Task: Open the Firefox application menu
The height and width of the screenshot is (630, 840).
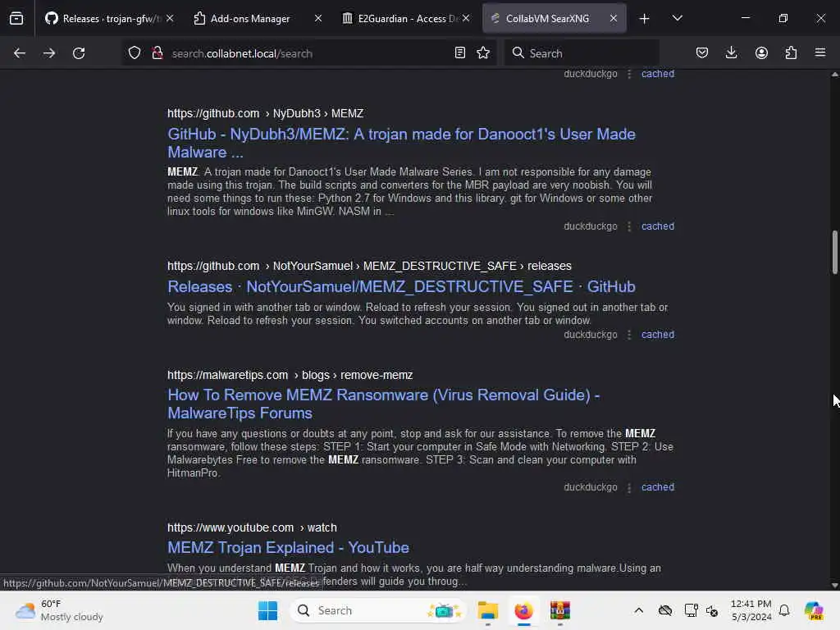Action: tap(820, 52)
